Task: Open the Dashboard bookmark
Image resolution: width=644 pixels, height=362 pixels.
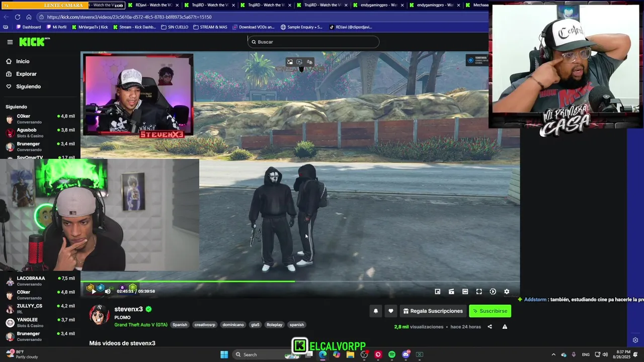Action: 28,27
